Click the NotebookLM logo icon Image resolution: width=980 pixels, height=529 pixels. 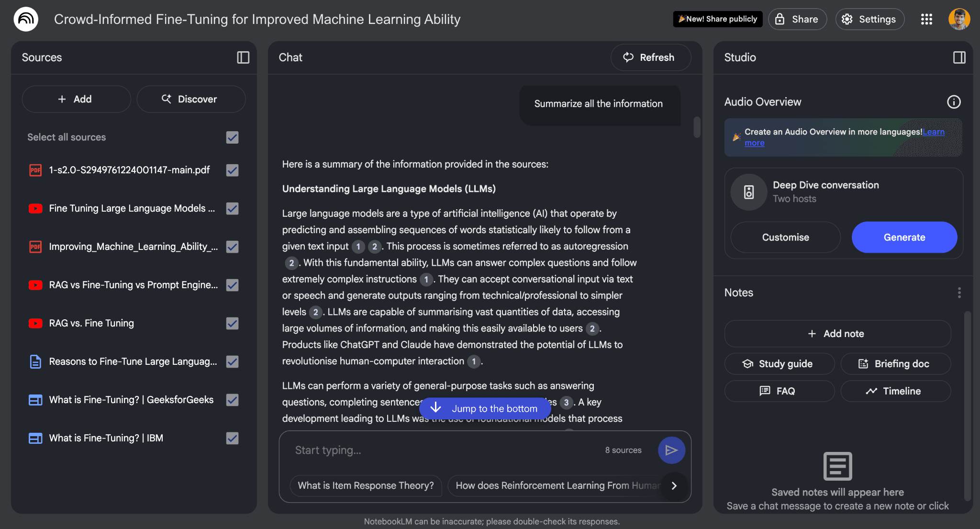click(26, 19)
